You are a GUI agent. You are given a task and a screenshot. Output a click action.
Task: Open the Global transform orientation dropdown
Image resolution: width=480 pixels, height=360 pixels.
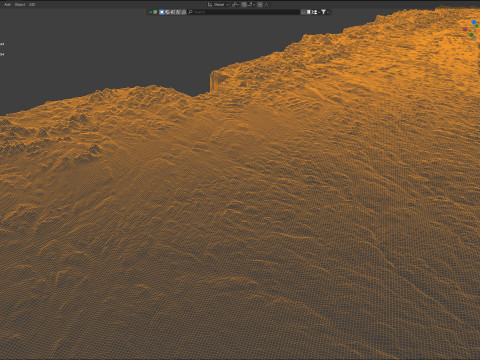point(218,5)
